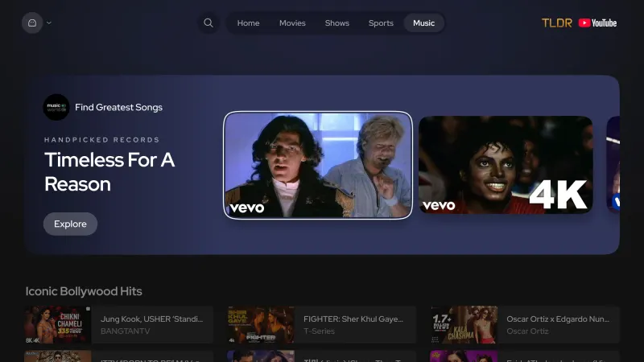
Task: Expand the profile dropdown chevron
Action: (x=49, y=23)
